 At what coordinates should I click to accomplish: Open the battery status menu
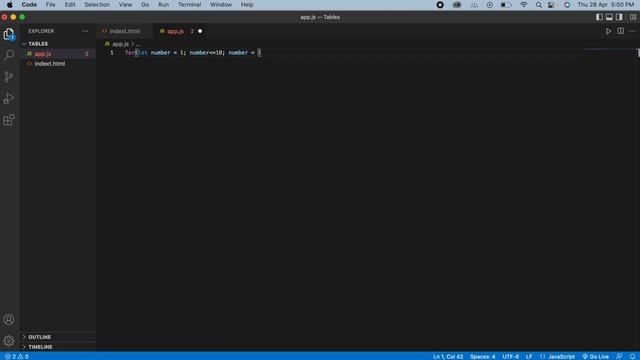tap(506, 5)
